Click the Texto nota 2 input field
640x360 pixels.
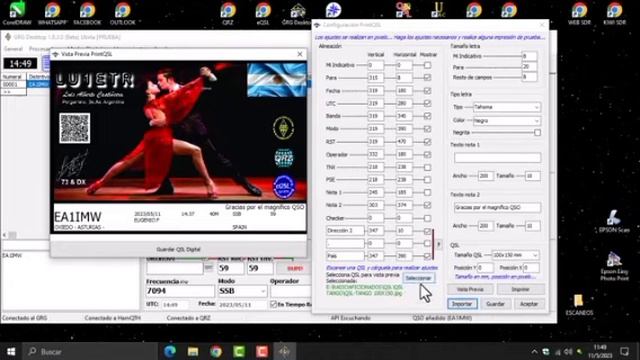(497, 207)
